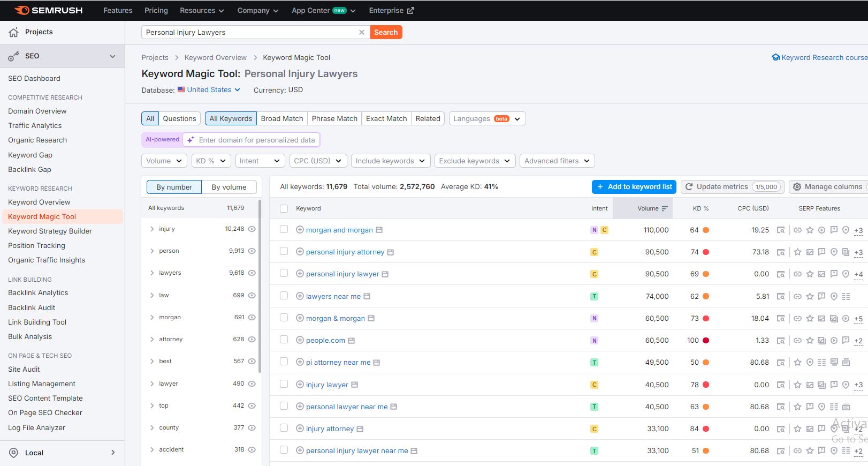Click the orange Search button

pyautogui.click(x=386, y=32)
